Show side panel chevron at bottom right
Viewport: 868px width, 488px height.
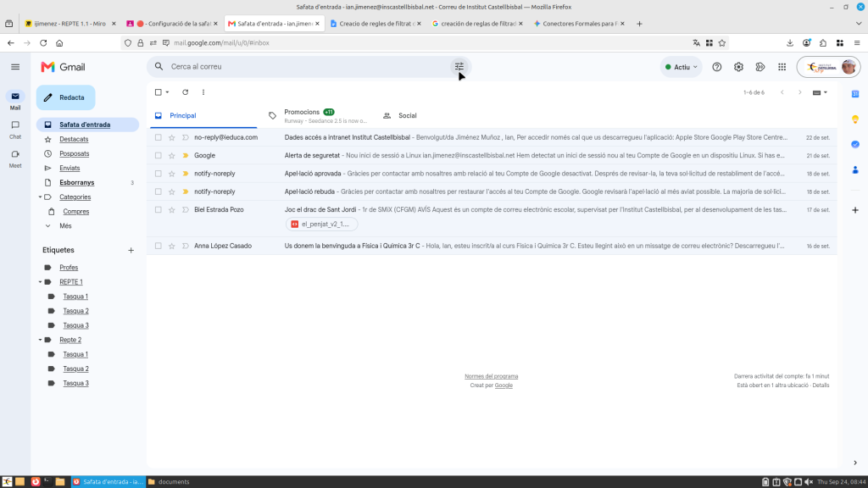pyautogui.click(x=855, y=463)
